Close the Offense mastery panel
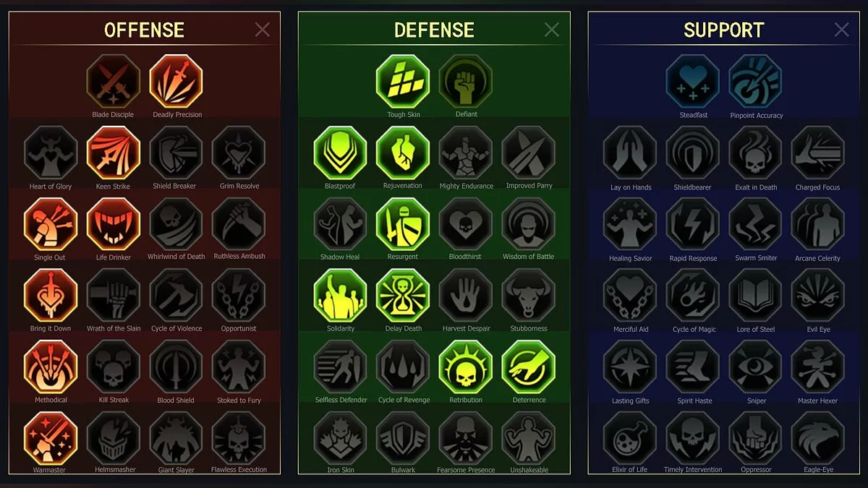The width and height of the screenshot is (868, 488). pyautogui.click(x=262, y=29)
